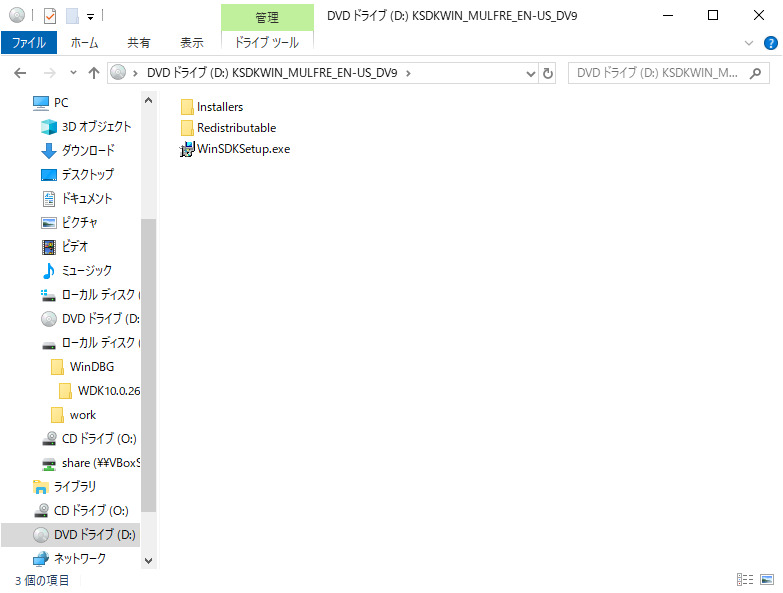
Task: Click the New Folder quick access icon
Action: click(72, 16)
